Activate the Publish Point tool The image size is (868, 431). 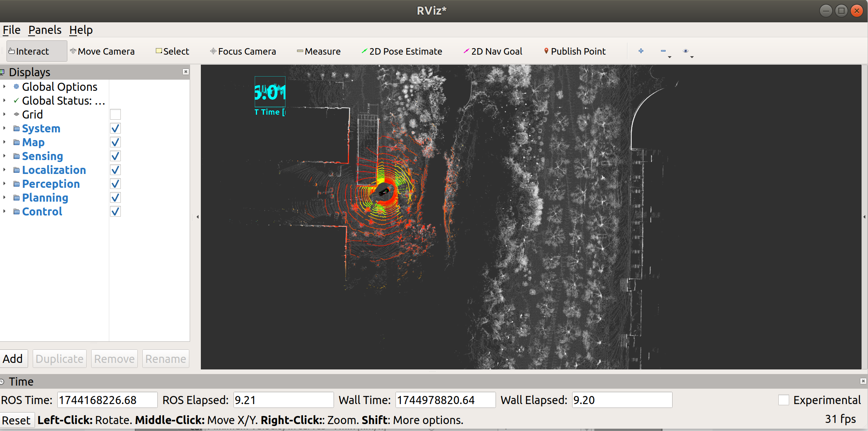[575, 51]
